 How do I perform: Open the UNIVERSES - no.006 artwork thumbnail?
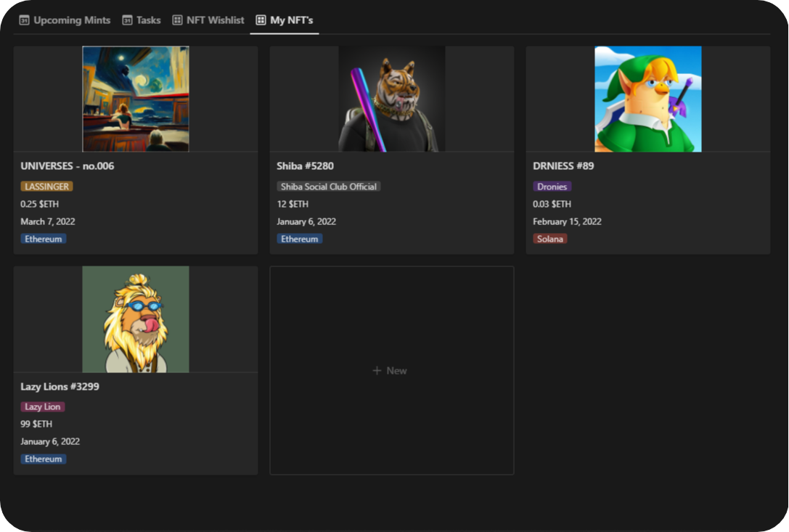pos(136,99)
